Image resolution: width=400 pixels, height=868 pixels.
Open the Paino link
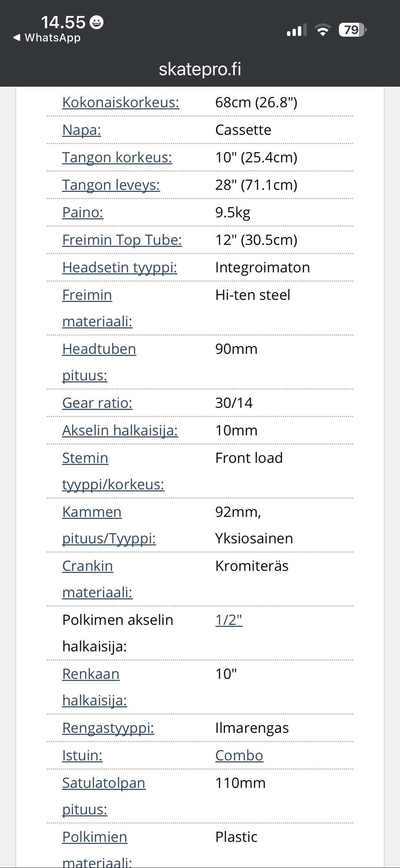(x=82, y=212)
